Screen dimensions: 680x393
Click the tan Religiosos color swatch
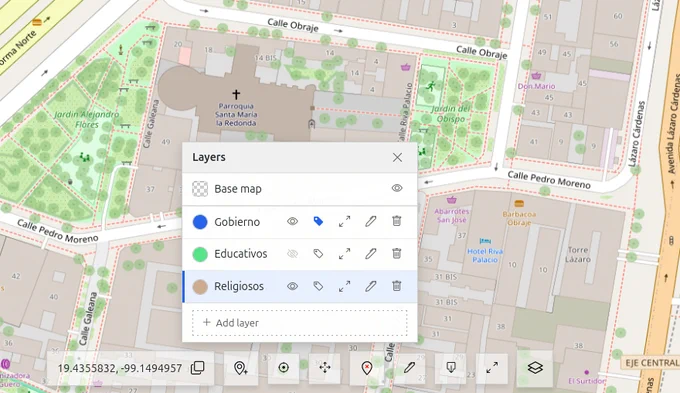click(x=200, y=287)
